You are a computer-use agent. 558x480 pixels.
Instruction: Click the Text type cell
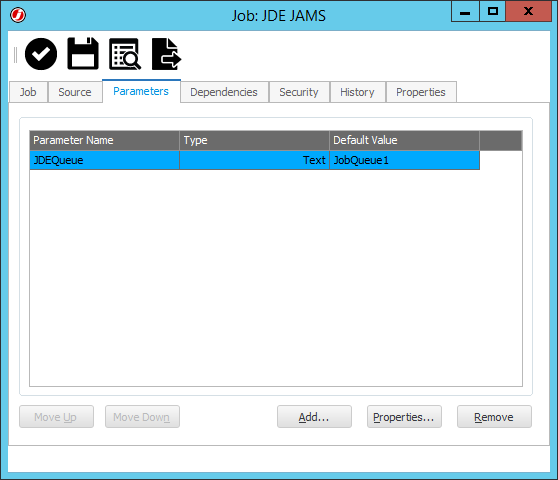(x=254, y=160)
